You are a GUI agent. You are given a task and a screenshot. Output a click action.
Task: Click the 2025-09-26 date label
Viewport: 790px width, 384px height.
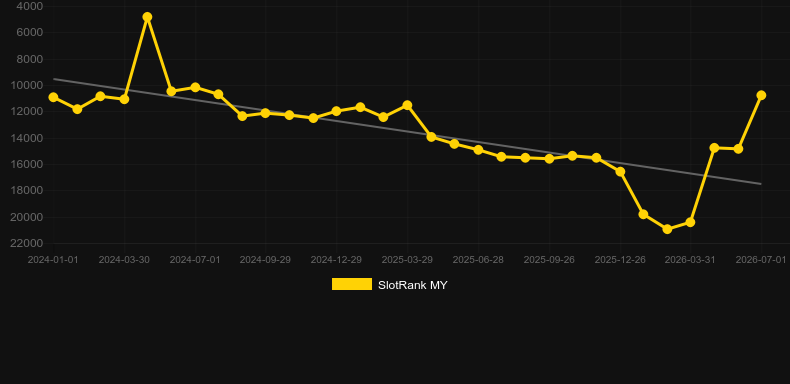(549, 260)
